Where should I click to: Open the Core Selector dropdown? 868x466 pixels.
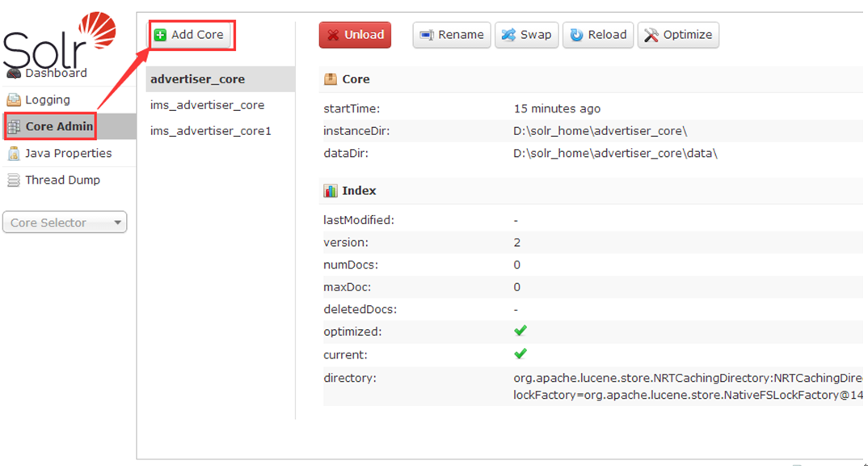(65, 222)
